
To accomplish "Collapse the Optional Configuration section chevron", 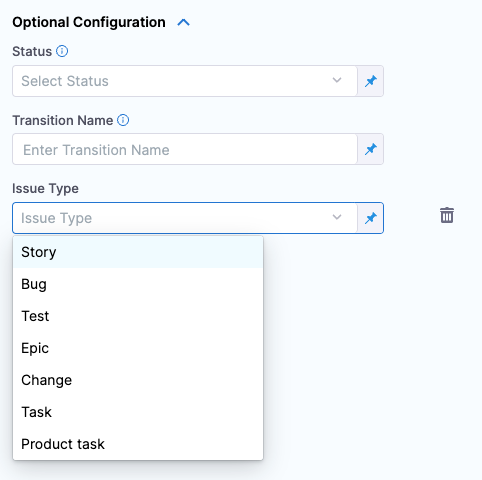I will tap(183, 23).
